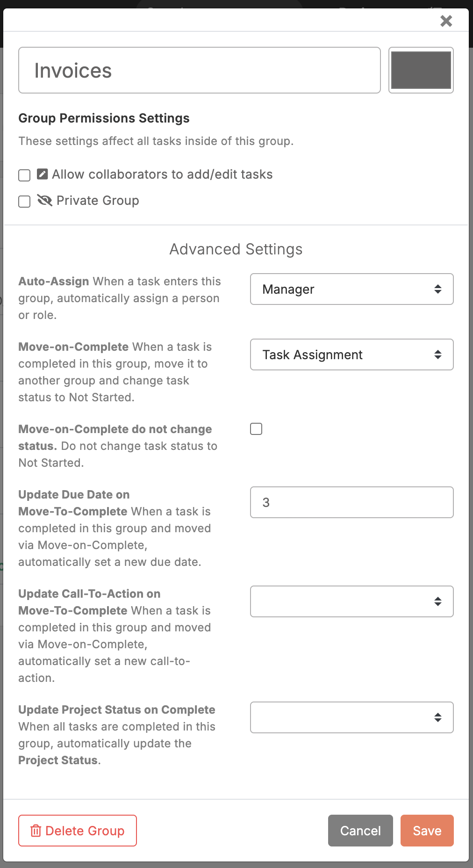
Task: Click the trash icon in Delete Group
Action: 36,831
